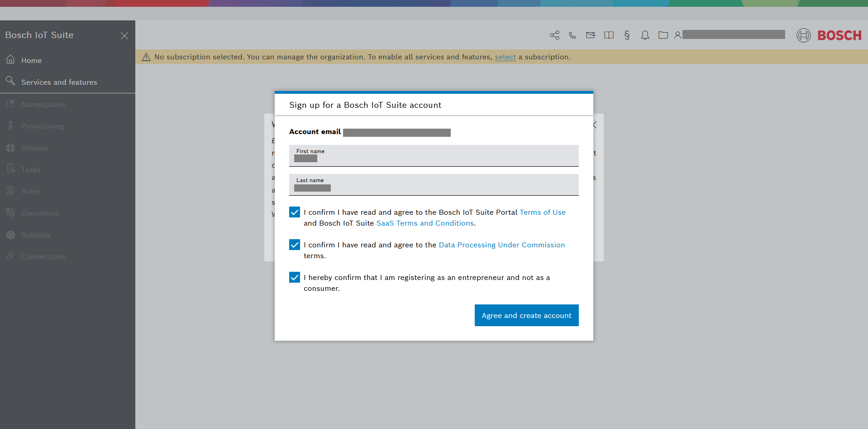Click the Executions sidebar icon

tap(10, 212)
